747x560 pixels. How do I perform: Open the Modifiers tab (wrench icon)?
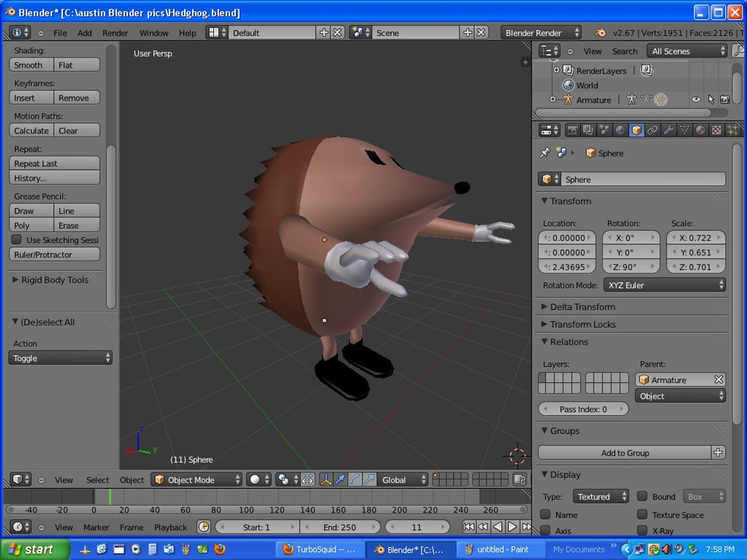669,130
